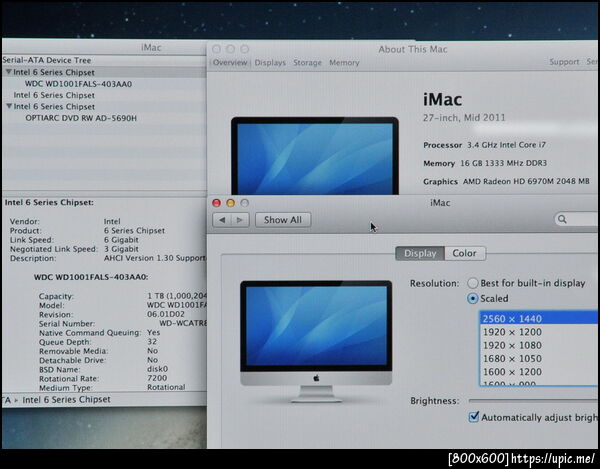
Task: Click the Memory 16 GB 1333 MHz DDR3 line
Action: [485, 163]
